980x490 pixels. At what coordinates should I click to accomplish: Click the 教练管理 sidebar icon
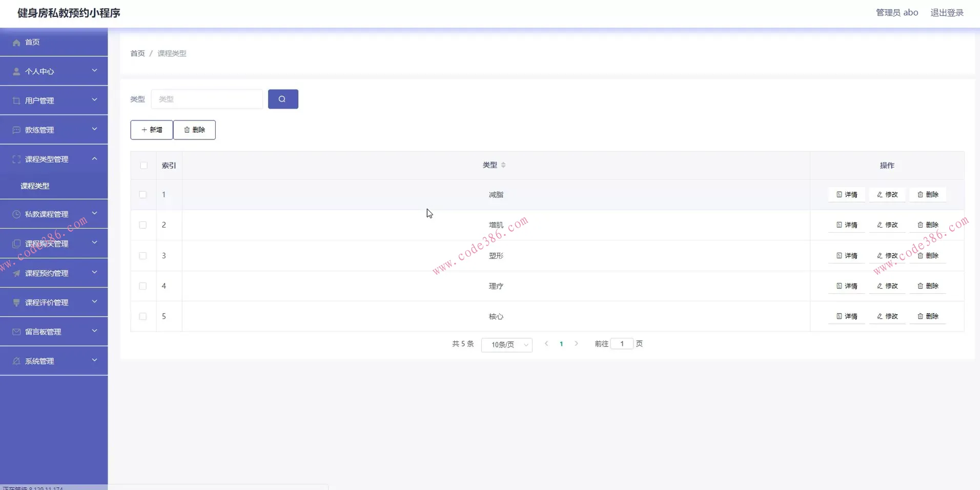[16, 129]
